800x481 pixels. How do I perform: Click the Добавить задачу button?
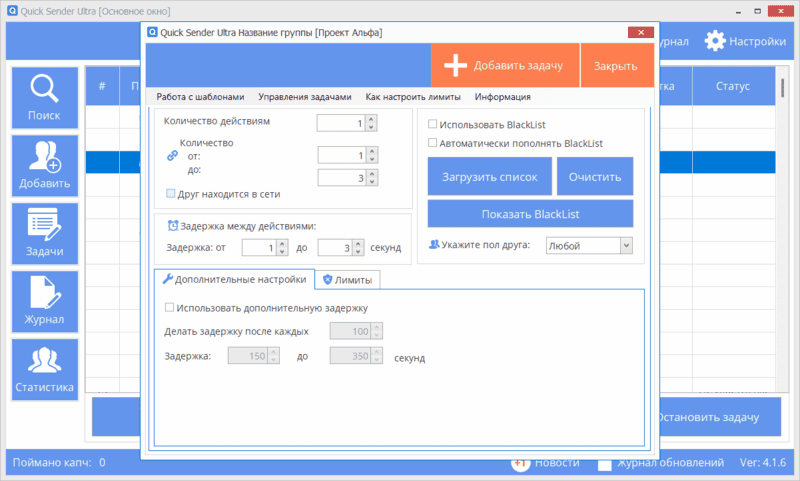tap(505, 65)
